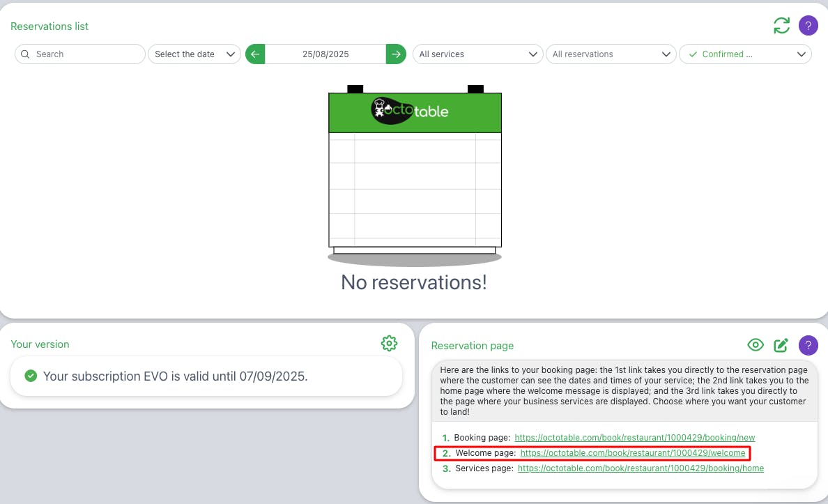Click the Reservation page heading
Image resolution: width=828 pixels, height=504 pixels.
coord(473,346)
